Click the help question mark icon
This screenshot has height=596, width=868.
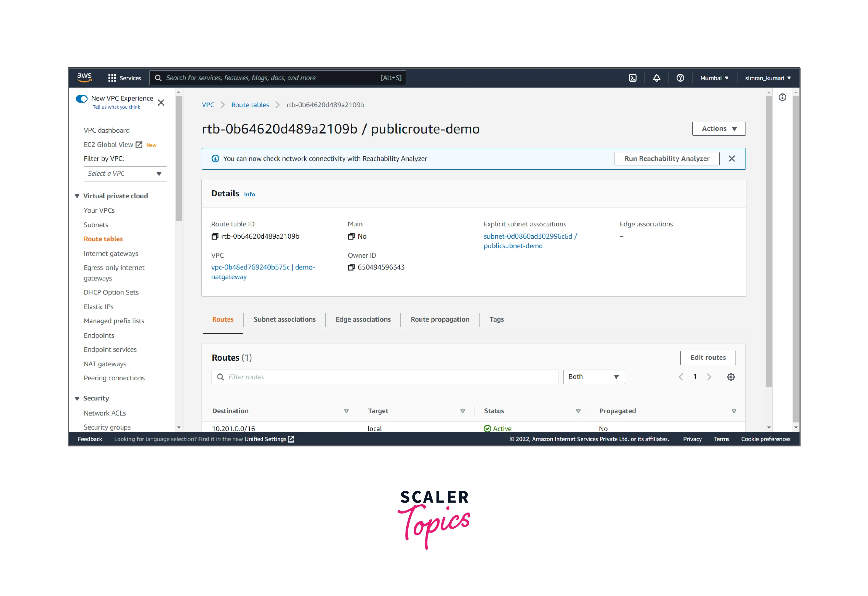pyautogui.click(x=680, y=78)
